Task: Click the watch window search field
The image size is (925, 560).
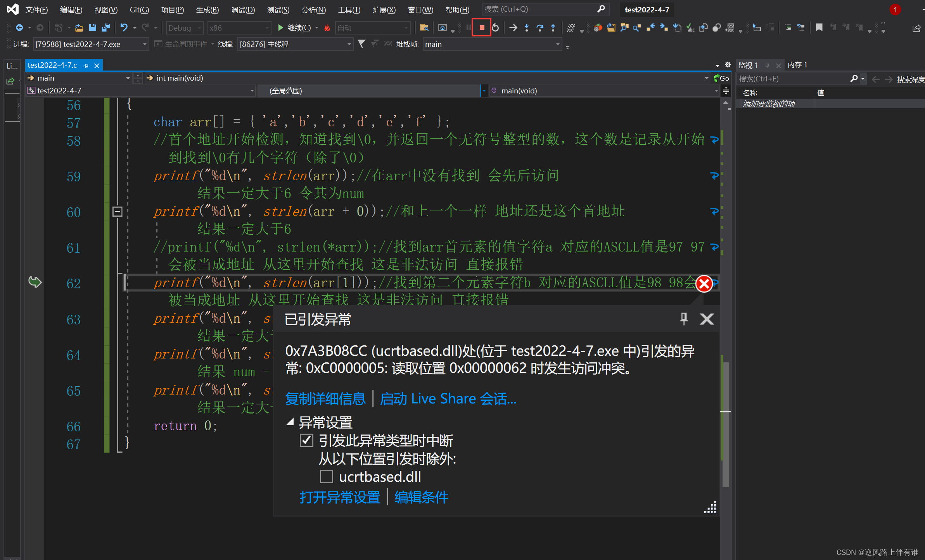Action: pos(791,79)
